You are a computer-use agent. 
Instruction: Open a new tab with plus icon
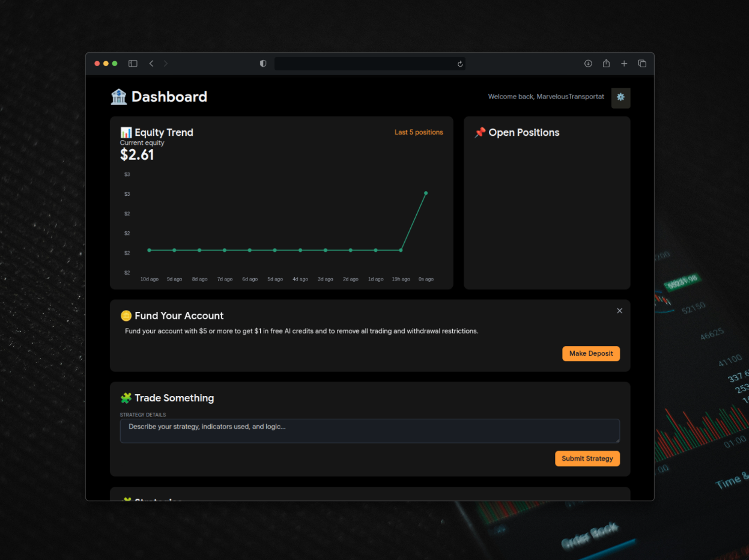(624, 64)
